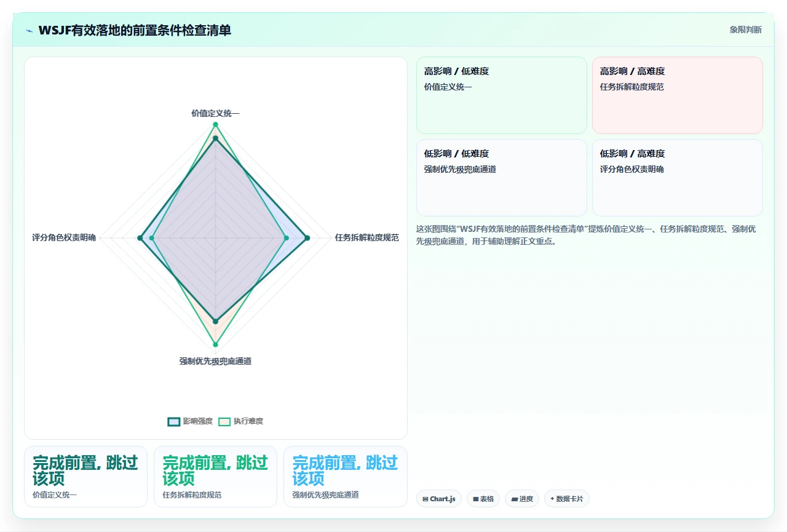Image resolution: width=787 pixels, height=532 pixels.
Task: Toggle the 执行难度 legend item
Action: [240, 421]
